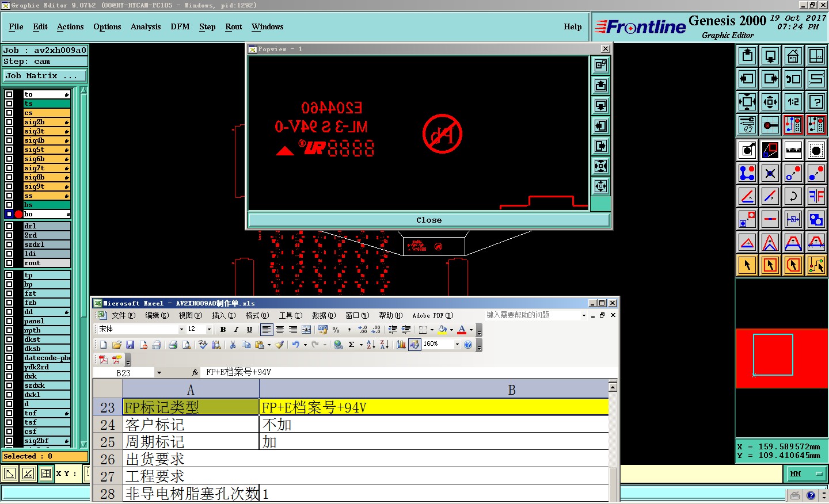
Task: Toggle the checkbox for layer sig2b
Action: coord(9,122)
